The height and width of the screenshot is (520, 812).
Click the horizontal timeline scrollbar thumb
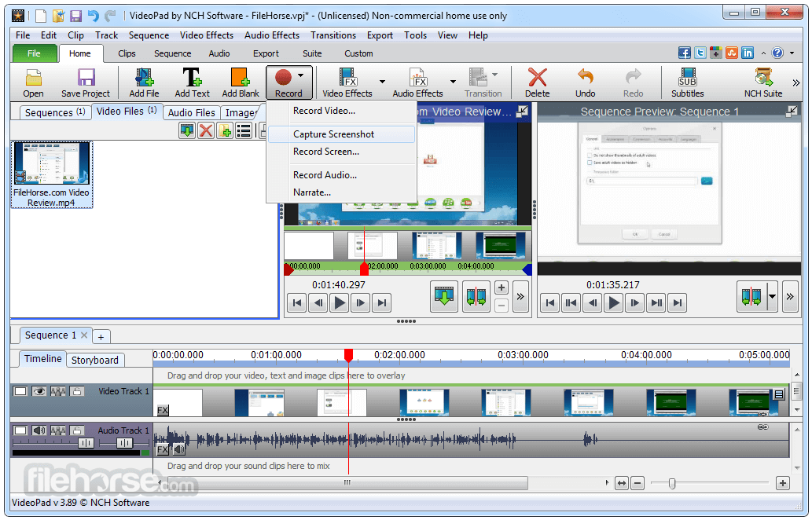(347, 483)
